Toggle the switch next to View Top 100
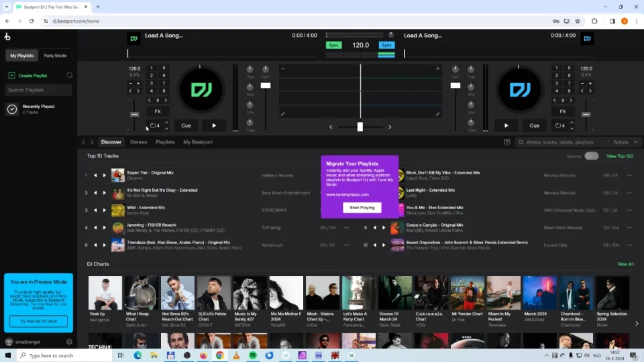Viewport: 644px width, 362px height. (x=591, y=156)
